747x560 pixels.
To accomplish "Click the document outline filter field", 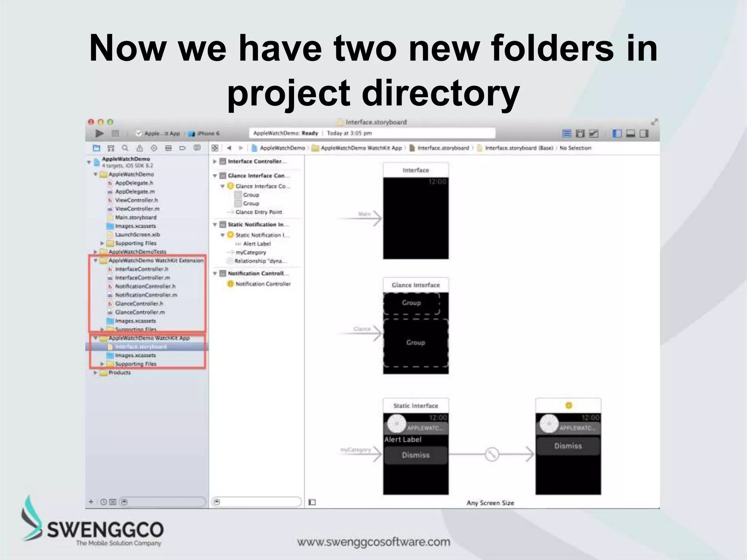I will tap(257, 502).
